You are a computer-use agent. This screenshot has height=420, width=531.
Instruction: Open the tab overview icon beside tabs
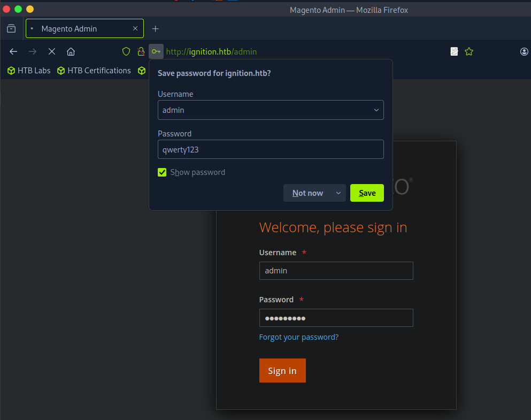(11, 28)
